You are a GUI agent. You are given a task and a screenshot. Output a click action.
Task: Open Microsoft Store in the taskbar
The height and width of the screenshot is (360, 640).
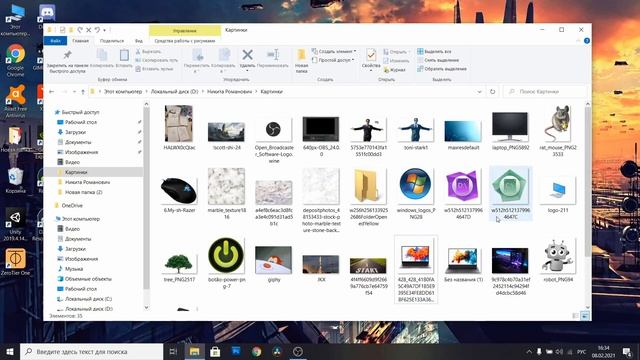point(215,351)
